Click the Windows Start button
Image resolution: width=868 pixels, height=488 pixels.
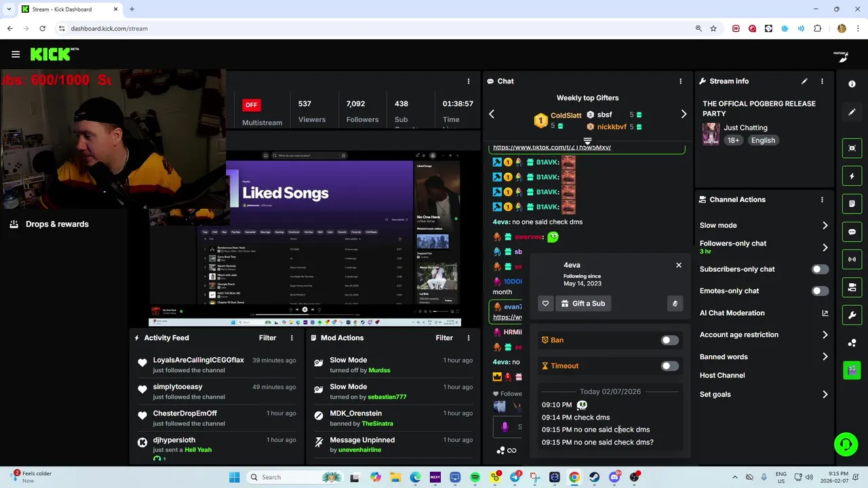point(234,477)
